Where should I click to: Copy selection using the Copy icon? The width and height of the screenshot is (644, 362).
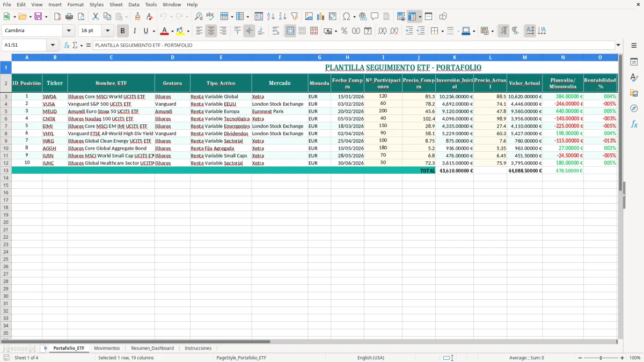(x=107, y=17)
